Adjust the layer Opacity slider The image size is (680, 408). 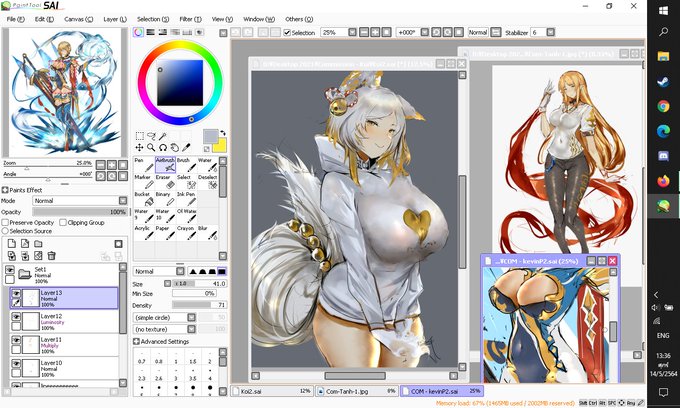tap(80, 212)
